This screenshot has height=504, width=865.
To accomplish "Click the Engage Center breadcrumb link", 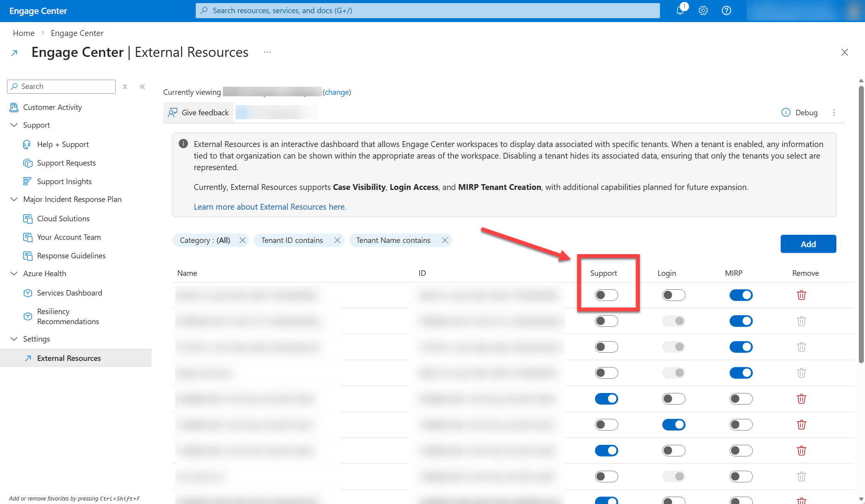I will point(77,33).
